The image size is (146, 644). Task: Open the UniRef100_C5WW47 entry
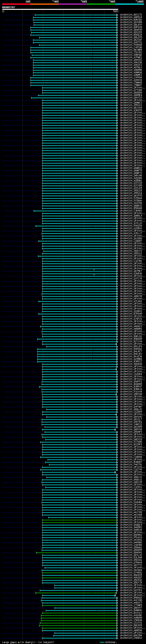coord(131,85)
